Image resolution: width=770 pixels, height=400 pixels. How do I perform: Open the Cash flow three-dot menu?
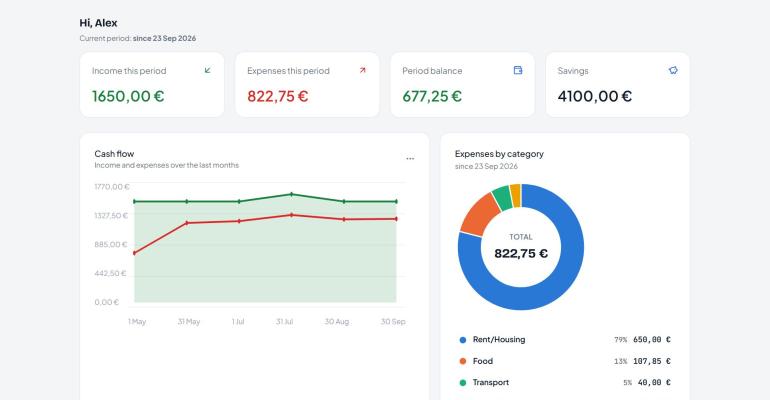[410, 159]
